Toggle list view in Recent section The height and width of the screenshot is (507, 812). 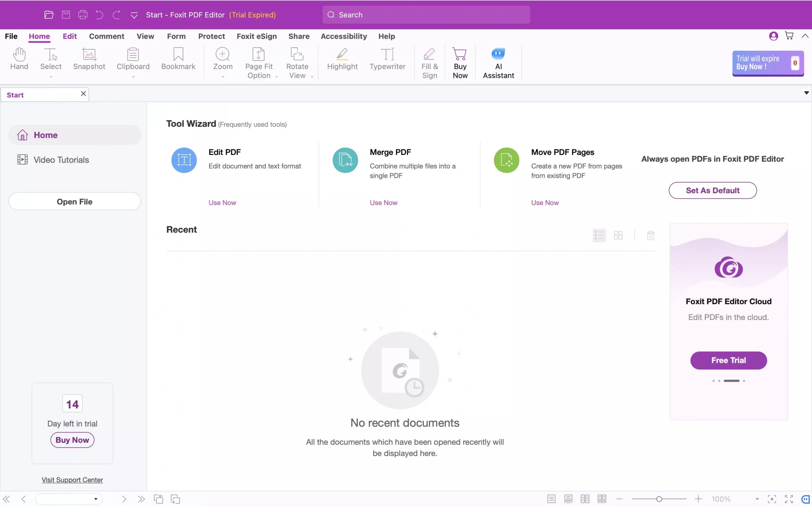pos(599,235)
